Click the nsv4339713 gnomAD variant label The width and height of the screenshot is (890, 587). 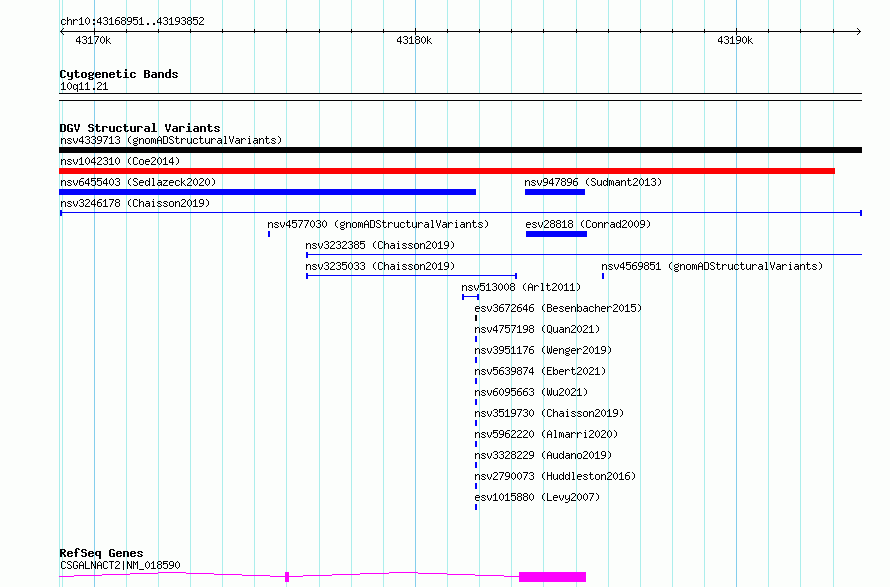tap(171, 140)
